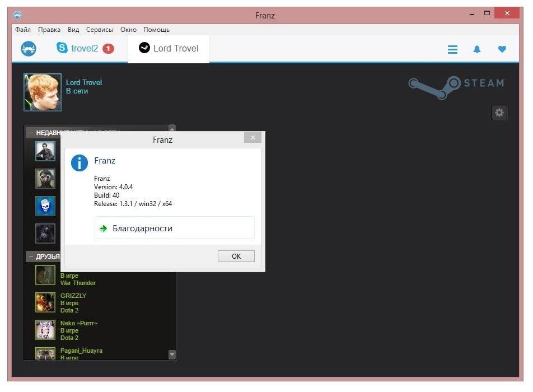Image resolution: width=533 pixels, height=392 pixels.
Task: Click the В сети status text
Action: pos(77,91)
